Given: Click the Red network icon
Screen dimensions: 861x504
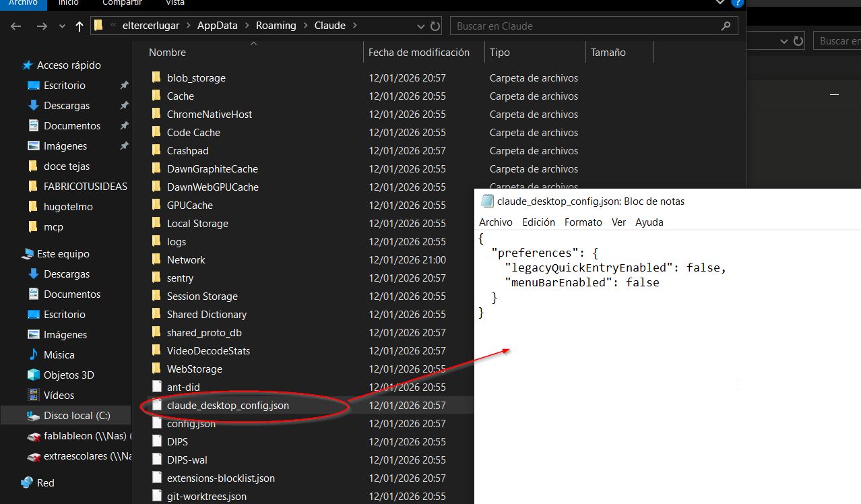Looking at the screenshot, I should tap(27, 483).
